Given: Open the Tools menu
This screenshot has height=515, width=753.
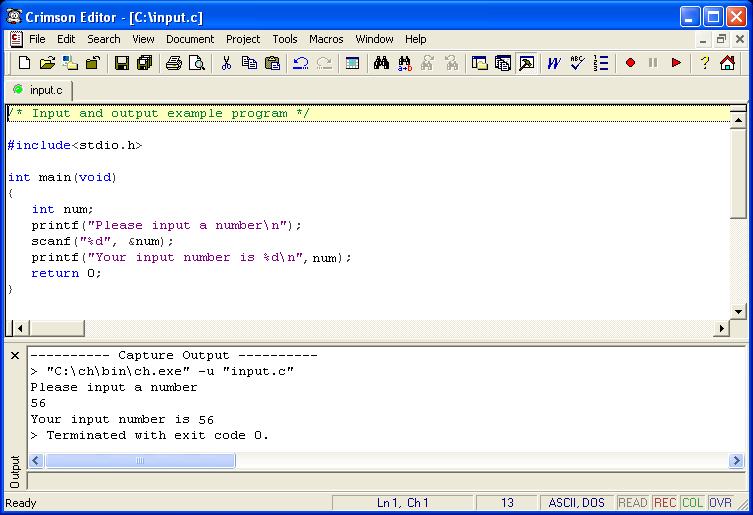Looking at the screenshot, I should (285, 39).
